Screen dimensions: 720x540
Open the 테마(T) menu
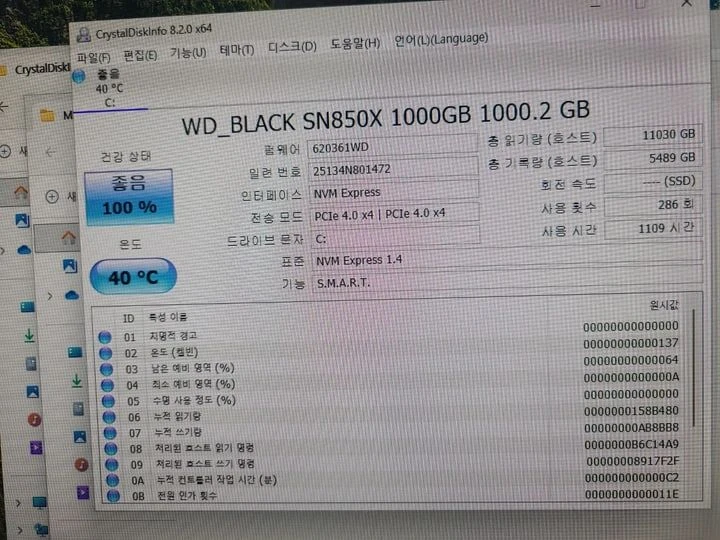(237, 50)
